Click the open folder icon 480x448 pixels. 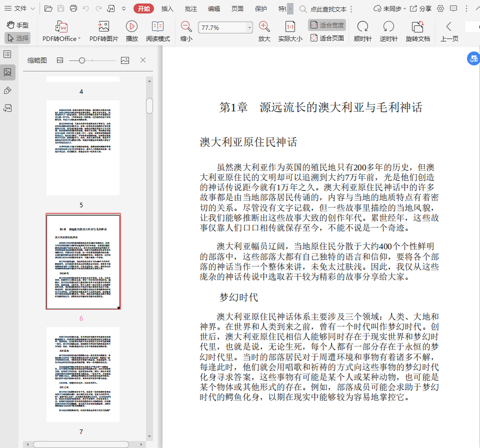click(48, 8)
